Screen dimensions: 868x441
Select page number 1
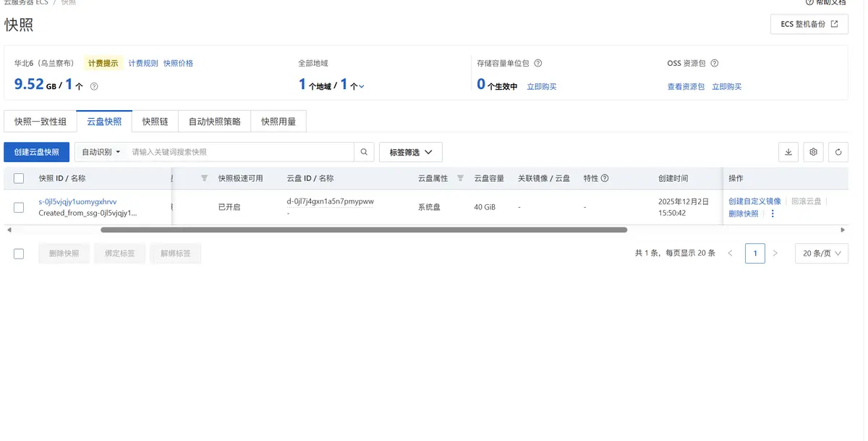(754, 253)
